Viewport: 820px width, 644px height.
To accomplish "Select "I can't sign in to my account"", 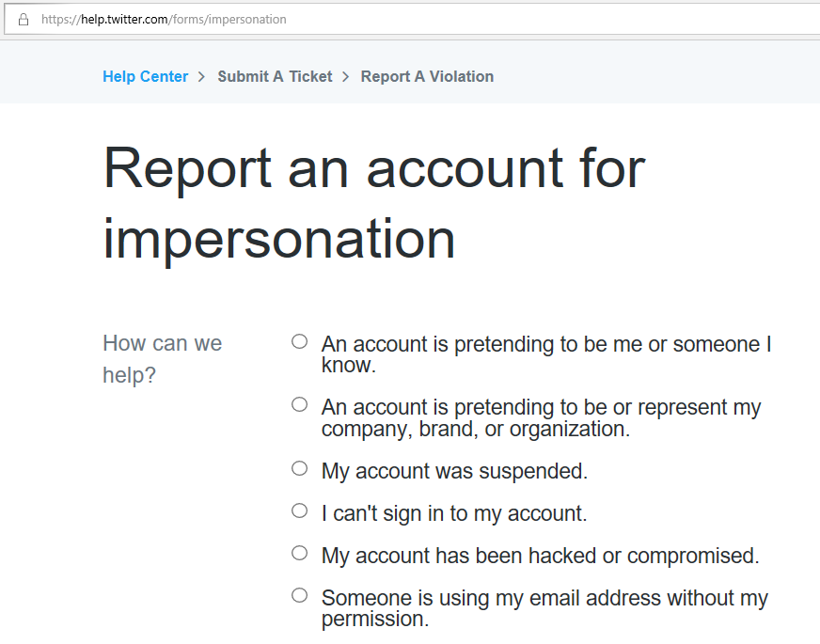I will 298,510.
